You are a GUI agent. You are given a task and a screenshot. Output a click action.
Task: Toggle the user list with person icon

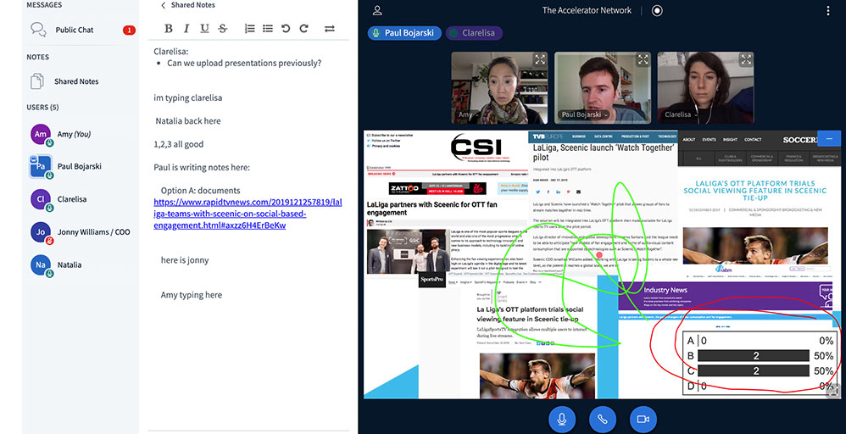click(x=377, y=10)
